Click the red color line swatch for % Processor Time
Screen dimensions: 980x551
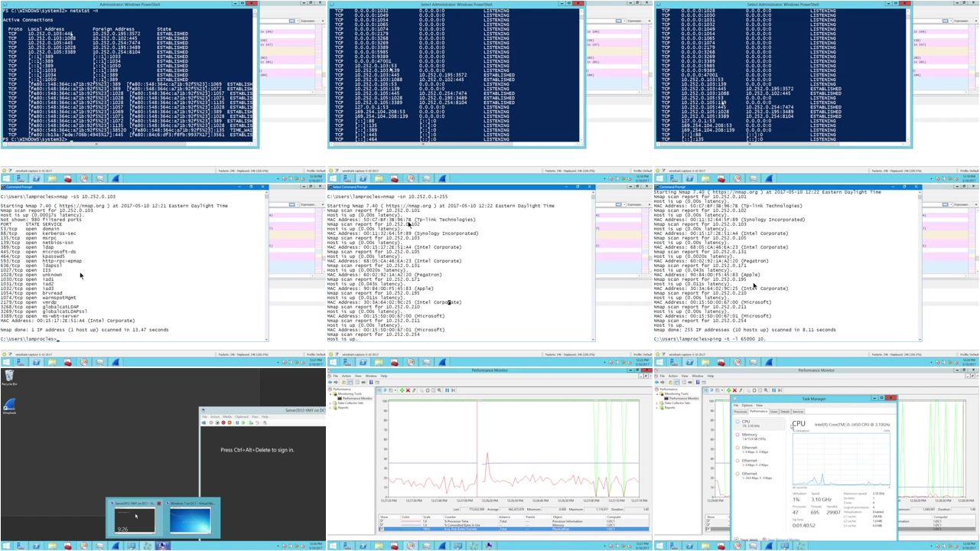[x=412, y=521]
